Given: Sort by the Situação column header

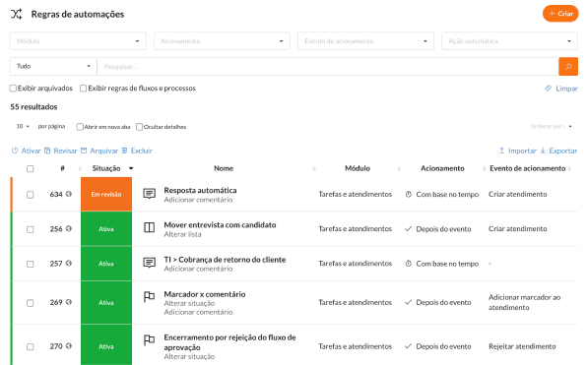Looking at the screenshot, I should click(106, 168).
